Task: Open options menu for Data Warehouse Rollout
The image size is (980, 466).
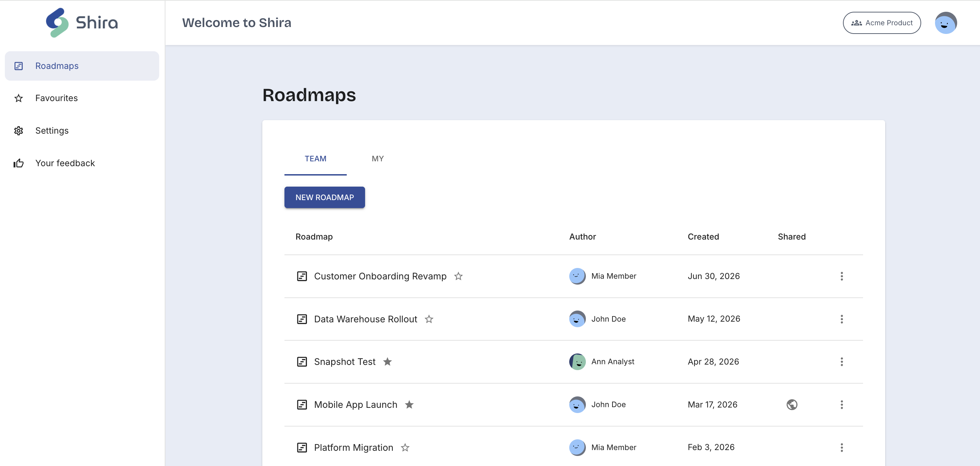Action: pyautogui.click(x=842, y=319)
